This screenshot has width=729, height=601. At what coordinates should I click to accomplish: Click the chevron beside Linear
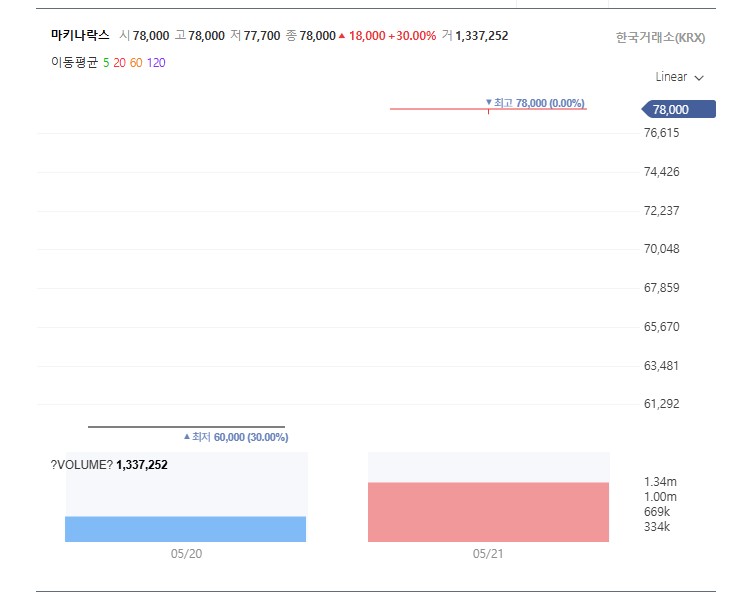[699, 78]
